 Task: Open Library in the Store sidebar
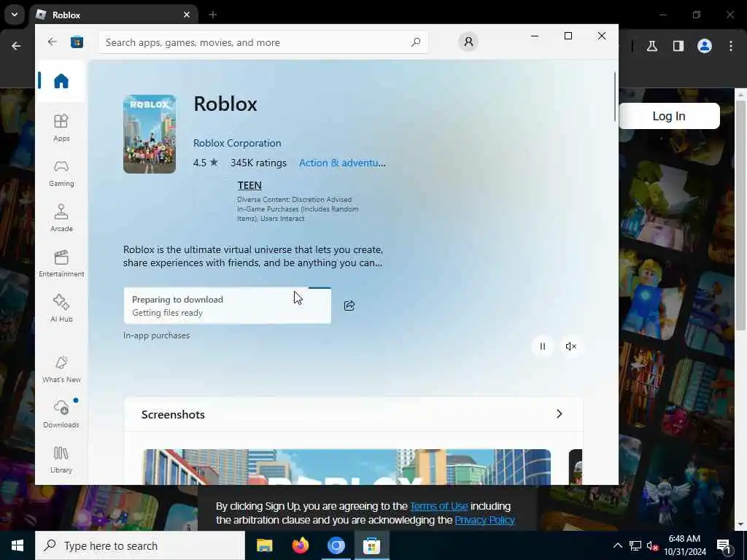tap(61, 460)
